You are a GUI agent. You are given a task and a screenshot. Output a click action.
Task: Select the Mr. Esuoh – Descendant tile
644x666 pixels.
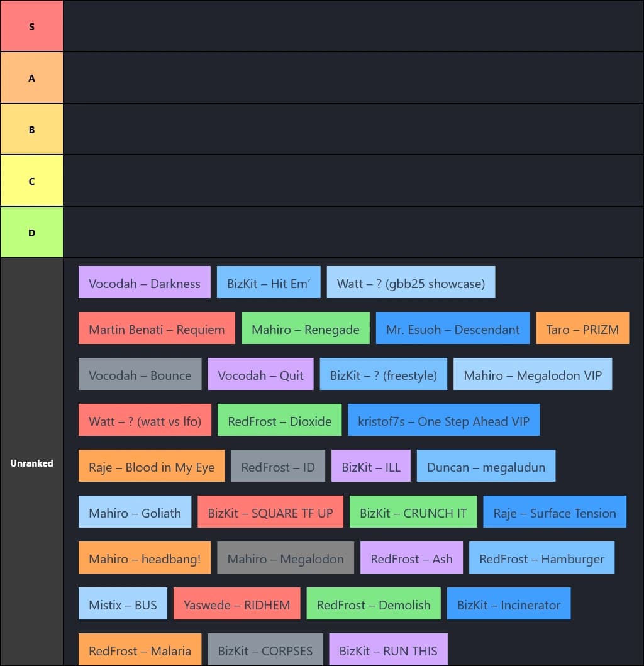453,329
